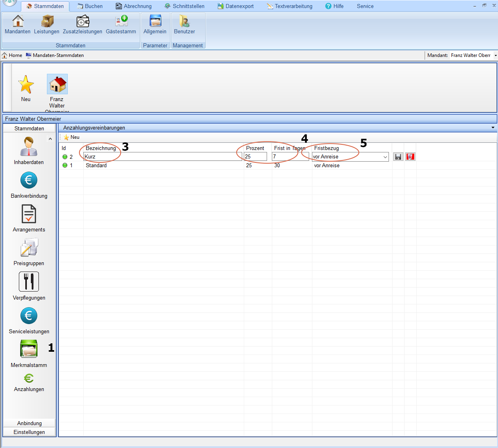The height and width of the screenshot is (448, 498).
Task: Open the Datenexport tab
Action: click(236, 6)
